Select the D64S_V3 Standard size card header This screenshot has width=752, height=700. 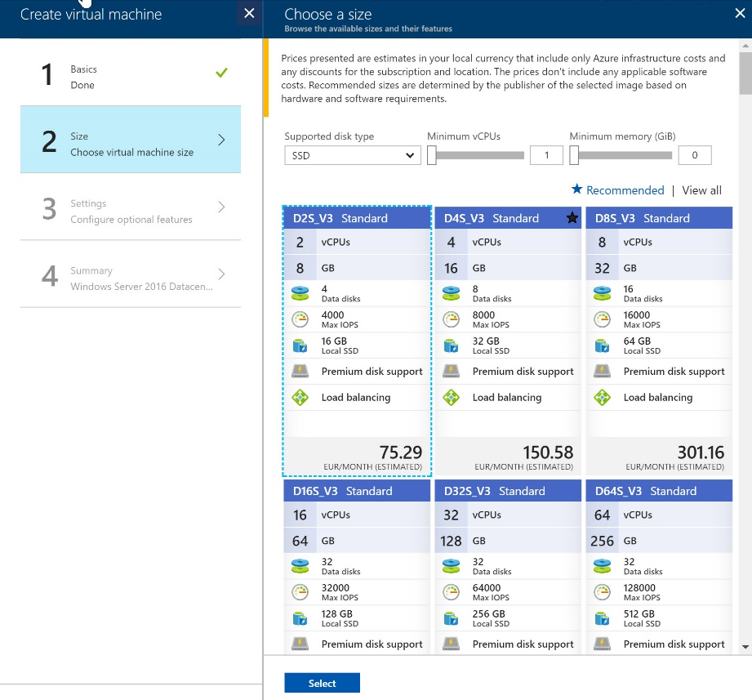point(659,491)
